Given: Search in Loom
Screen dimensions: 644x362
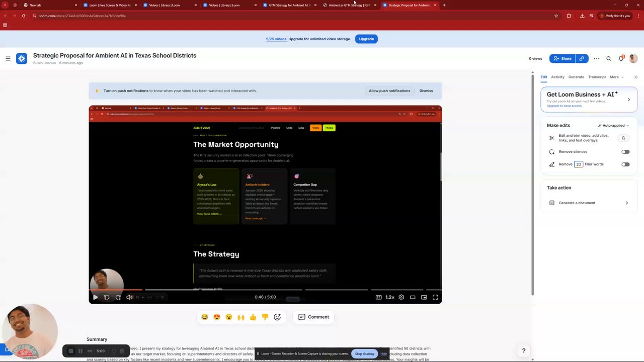Looking at the screenshot, I should click(x=609, y=59).
